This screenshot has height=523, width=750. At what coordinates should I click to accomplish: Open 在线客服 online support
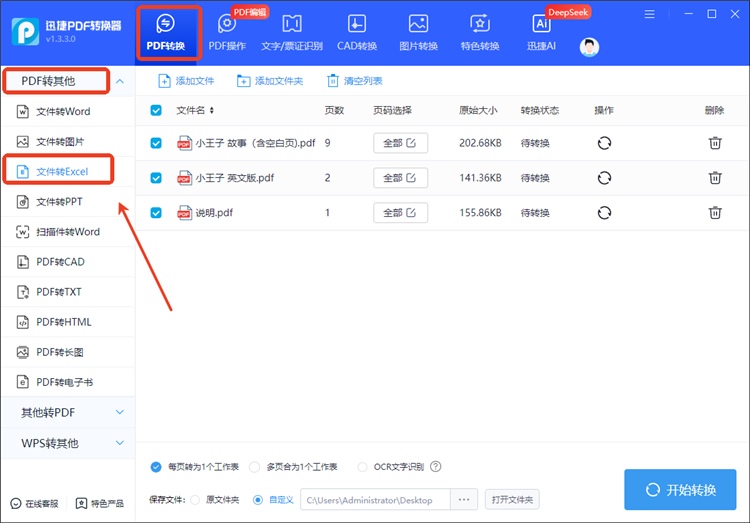click(x=34, y=503)
